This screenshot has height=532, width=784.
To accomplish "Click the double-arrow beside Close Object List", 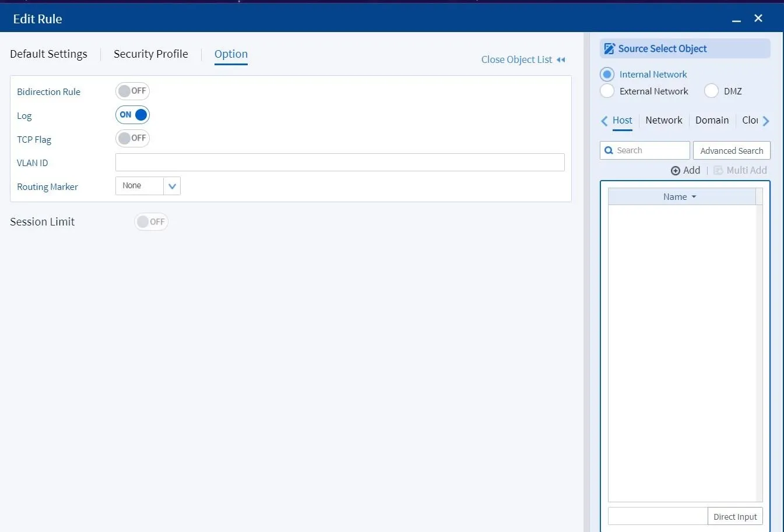I will point(561,60).
